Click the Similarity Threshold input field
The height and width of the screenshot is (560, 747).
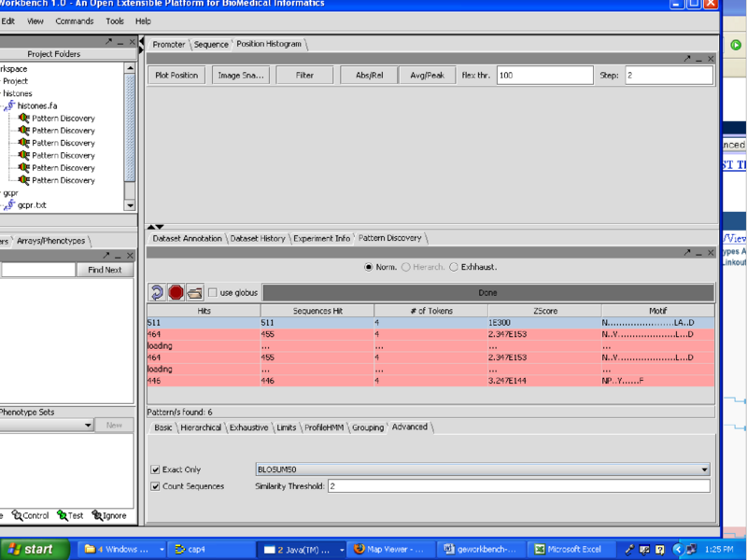click(518, 486)
